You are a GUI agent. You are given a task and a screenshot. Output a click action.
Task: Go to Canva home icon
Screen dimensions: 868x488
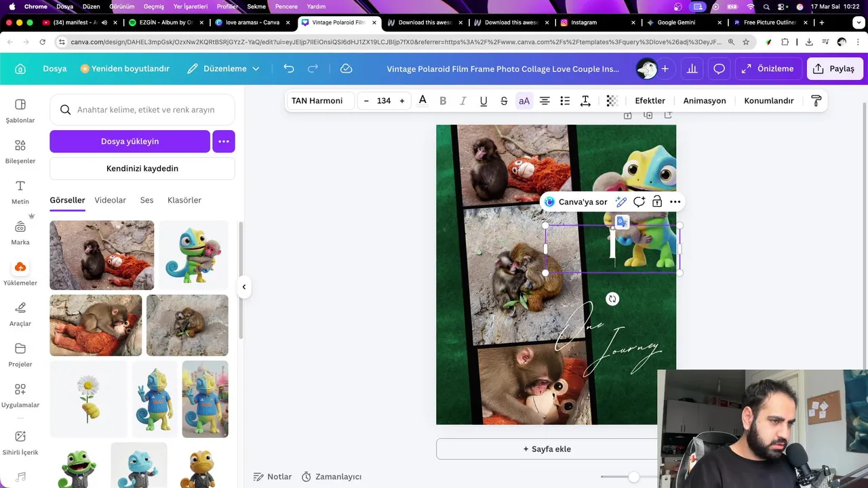[20, 68]
